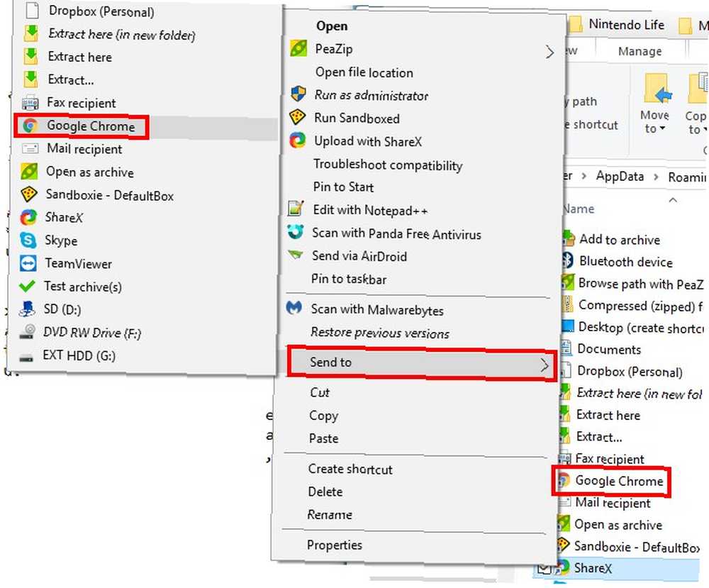Click the shield icon for Run as administrator

pos(298,94)
